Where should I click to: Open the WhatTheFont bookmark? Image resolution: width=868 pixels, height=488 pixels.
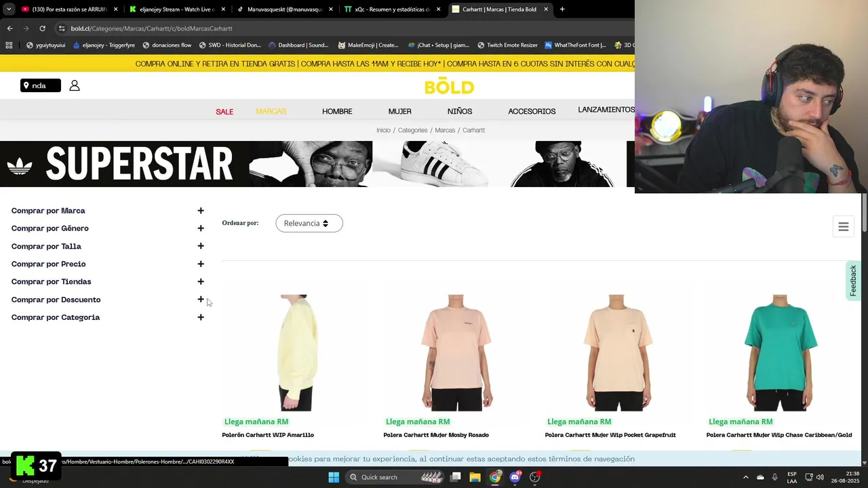pos(575,45)
